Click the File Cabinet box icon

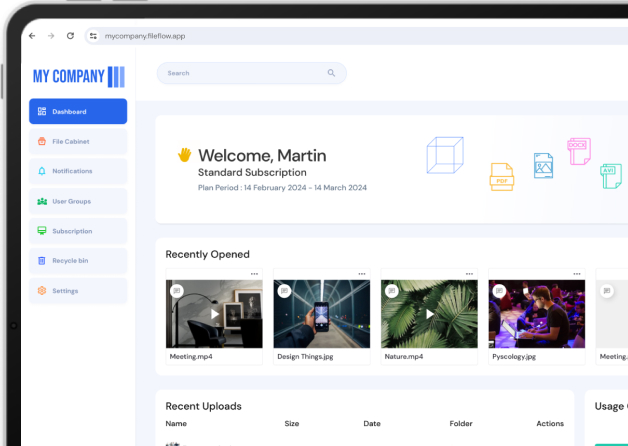pos(42,141)
